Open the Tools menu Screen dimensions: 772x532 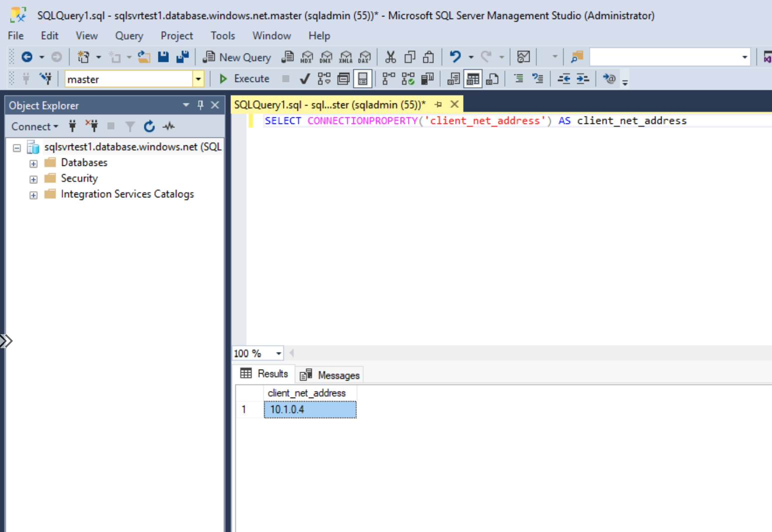[x=223, y=36]
